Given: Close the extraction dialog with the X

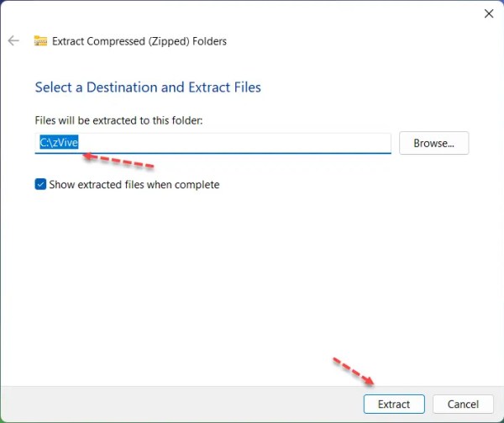Looking at the screenshot, I should click(489, 13).
